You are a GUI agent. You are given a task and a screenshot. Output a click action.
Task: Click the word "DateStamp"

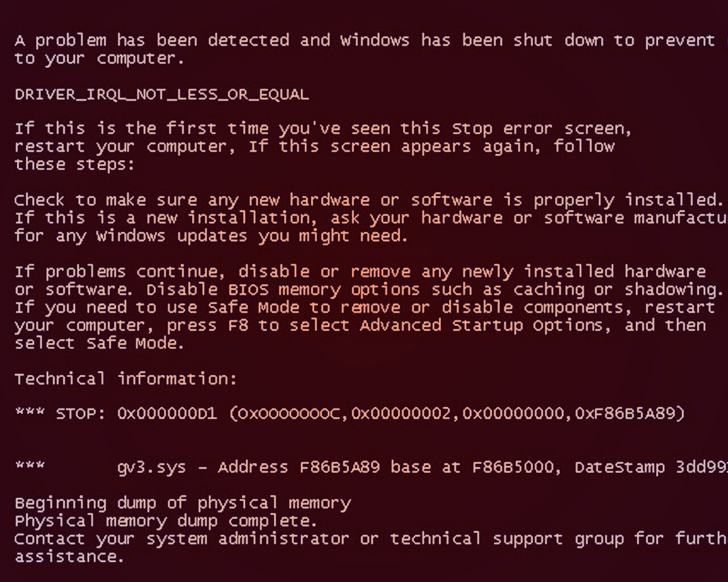[x=619, y=468]
